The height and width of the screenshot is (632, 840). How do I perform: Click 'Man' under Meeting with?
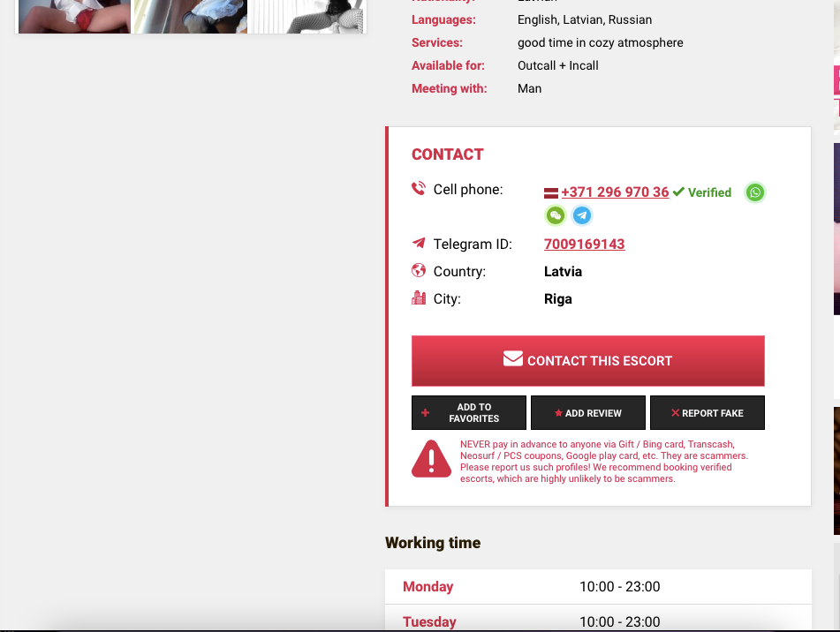530,88
